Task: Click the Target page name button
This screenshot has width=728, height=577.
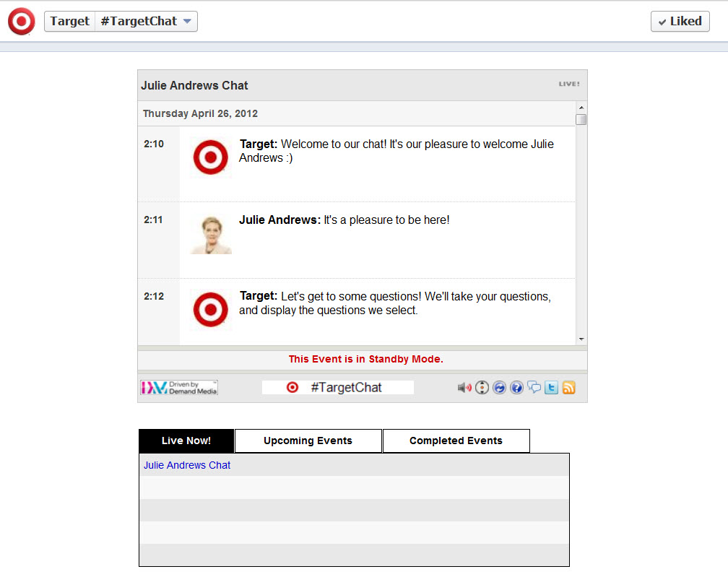Action: pos(69,22)
